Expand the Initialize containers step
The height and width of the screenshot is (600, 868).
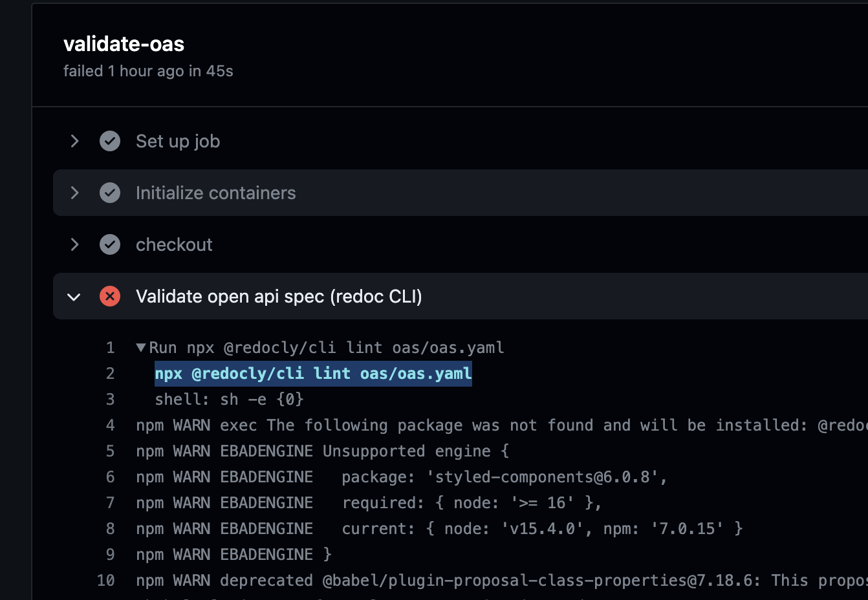coord(74,193)
